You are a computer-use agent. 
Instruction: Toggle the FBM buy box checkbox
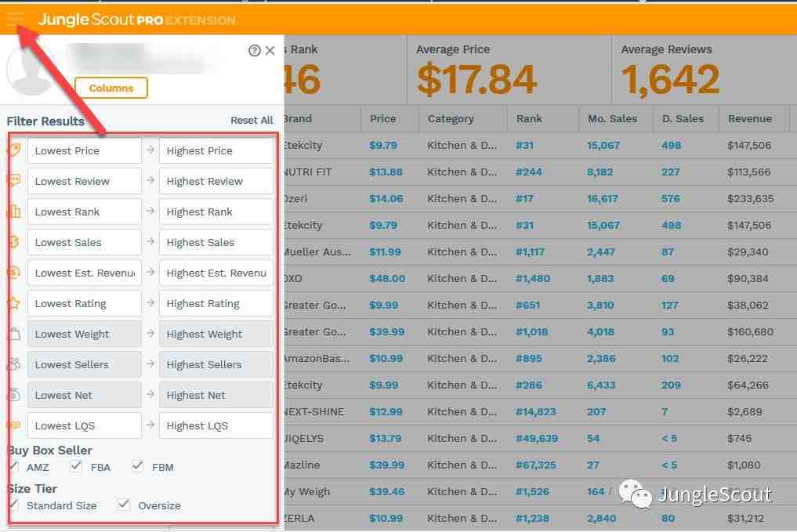coord(138,466)
